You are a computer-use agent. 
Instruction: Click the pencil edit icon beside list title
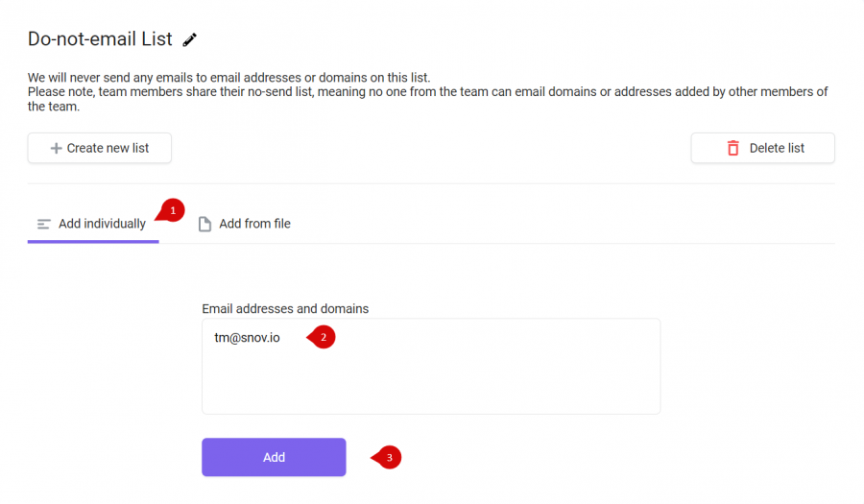pyautogui.click(x=189, y=39)
